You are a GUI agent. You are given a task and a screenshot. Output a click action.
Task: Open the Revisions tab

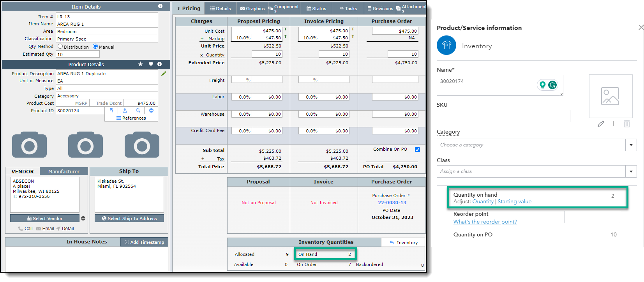tap(380, 8)
